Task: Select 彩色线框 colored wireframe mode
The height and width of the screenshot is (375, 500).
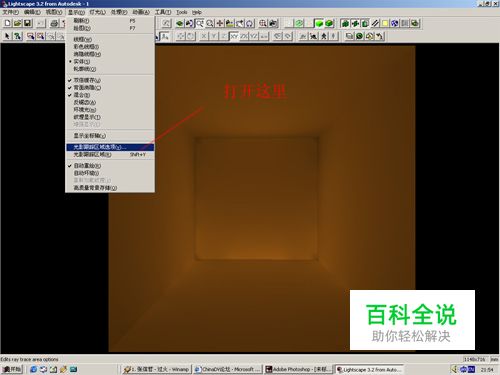Action: tap(110, 47)
